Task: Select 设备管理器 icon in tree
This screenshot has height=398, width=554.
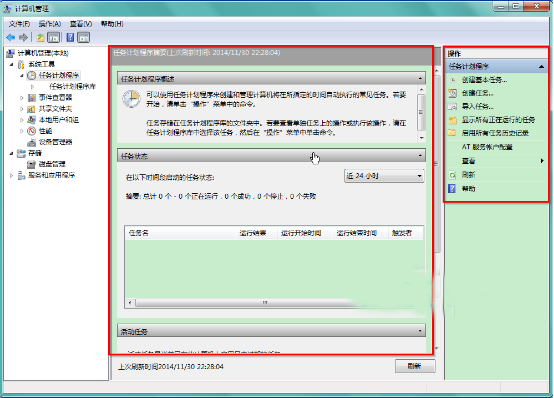Action: [32, 142]
